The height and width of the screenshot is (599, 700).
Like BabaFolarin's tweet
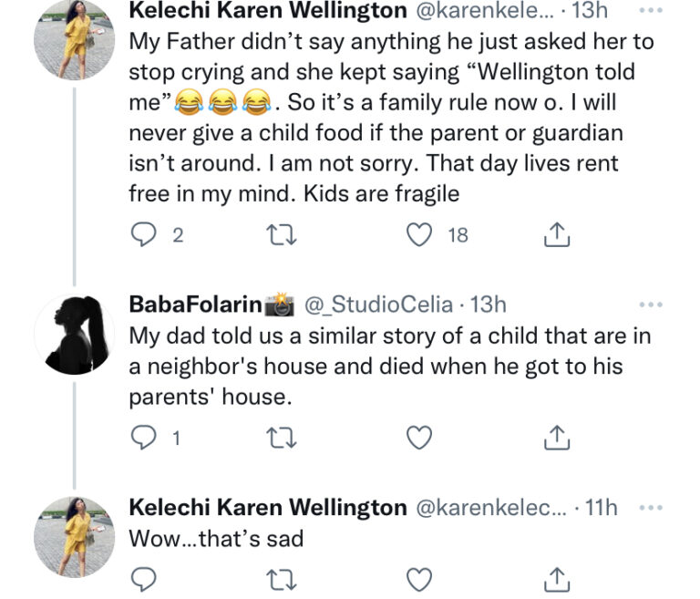click(x=419, y=439)
